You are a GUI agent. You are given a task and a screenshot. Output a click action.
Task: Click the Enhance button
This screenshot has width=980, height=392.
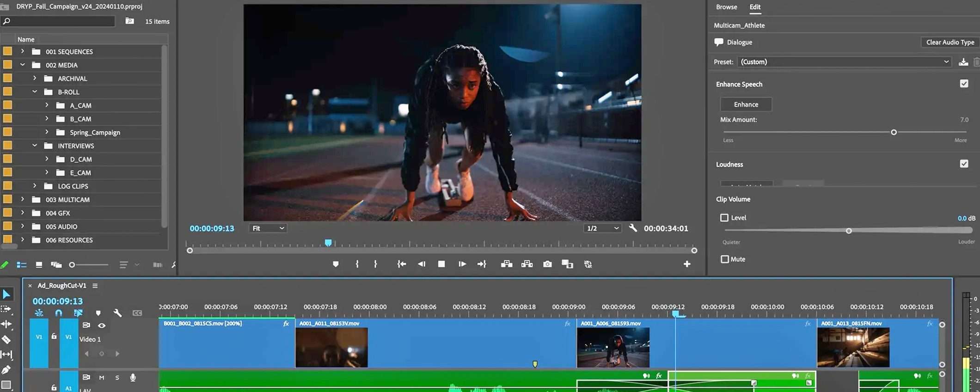(x=746, y=104)
